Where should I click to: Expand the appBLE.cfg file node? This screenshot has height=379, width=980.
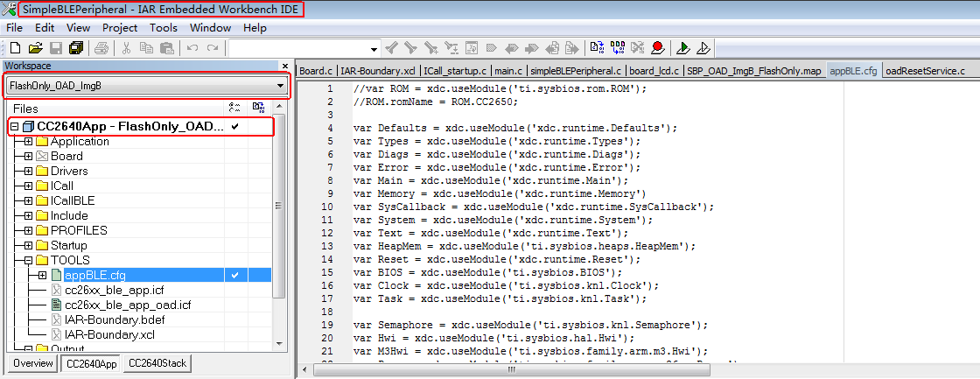coord(42,275)
